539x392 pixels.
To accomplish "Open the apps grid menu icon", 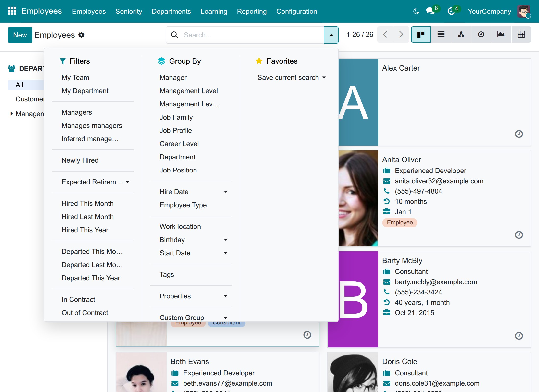I will click(12, 11).
